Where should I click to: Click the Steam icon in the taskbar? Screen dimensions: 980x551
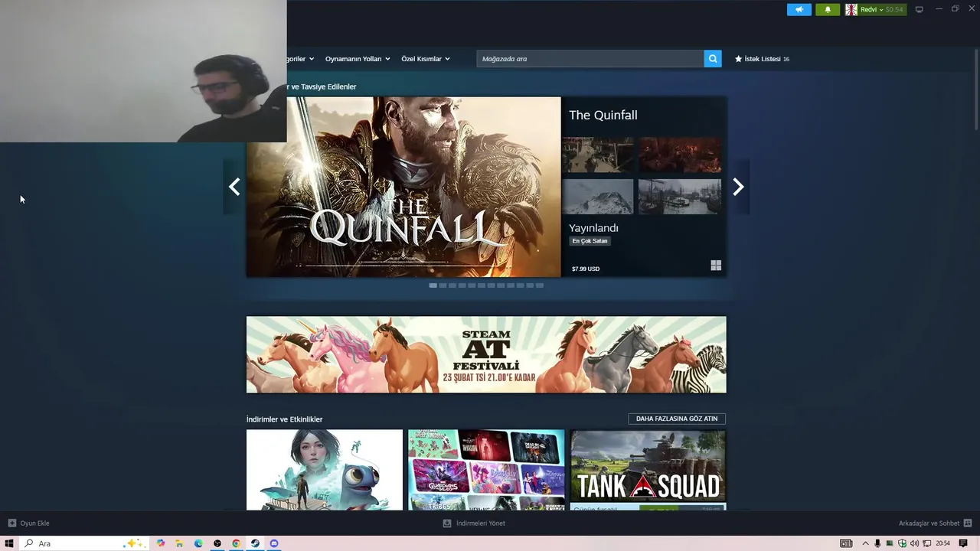pyautogui.click(x=255, y=543)
